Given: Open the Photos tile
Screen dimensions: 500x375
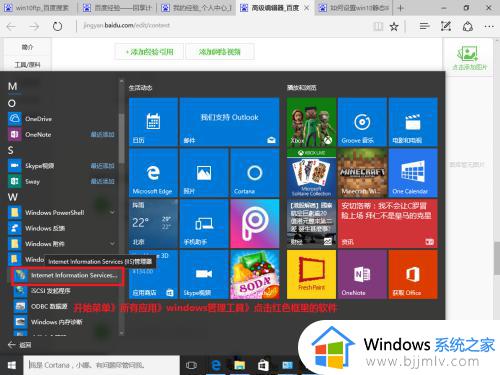Looking at the screenshot, I should pyautogui.click(x=204, y=173).
